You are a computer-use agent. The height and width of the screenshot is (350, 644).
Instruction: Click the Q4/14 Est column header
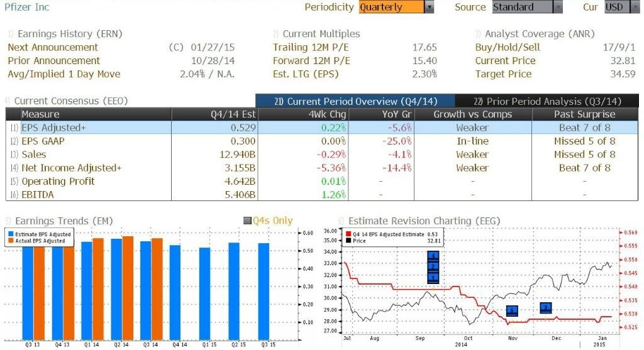(x=214, y=114)
